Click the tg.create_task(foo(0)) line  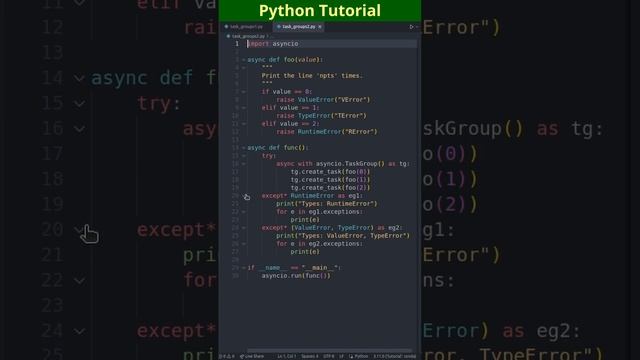click(330, 172)
